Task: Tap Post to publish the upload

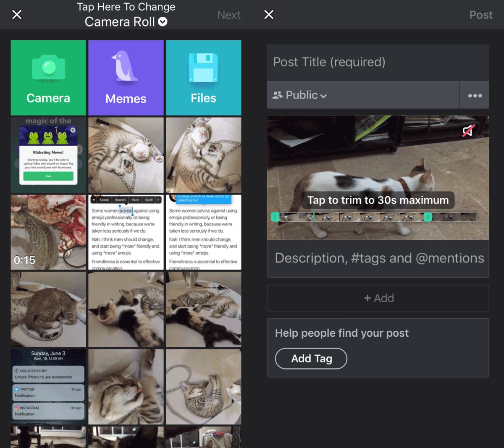Action: (x=480, y=15)
